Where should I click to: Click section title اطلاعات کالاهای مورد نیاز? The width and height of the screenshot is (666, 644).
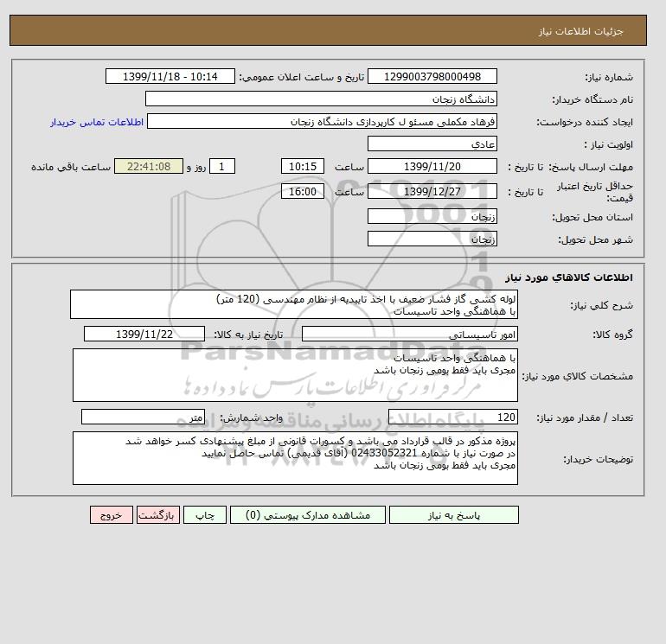[x=569, y=277]
